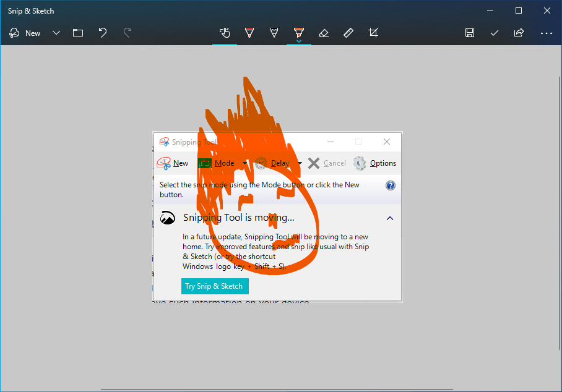Image resolution: width=562 pixels, height=392 pixels.
Task: Select the Image Crop tool
Action: [x=373, y=33]
